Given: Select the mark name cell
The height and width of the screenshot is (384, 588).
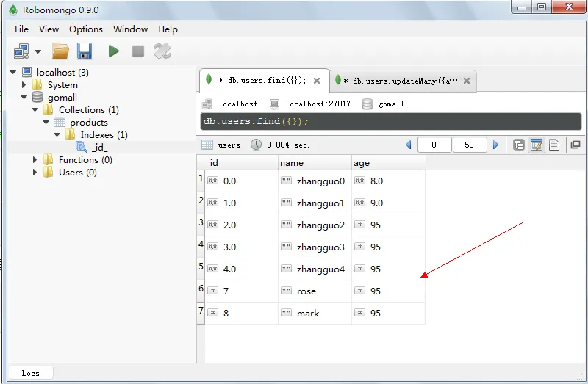Looking at the screenshot, I should (x=315, y=314).
